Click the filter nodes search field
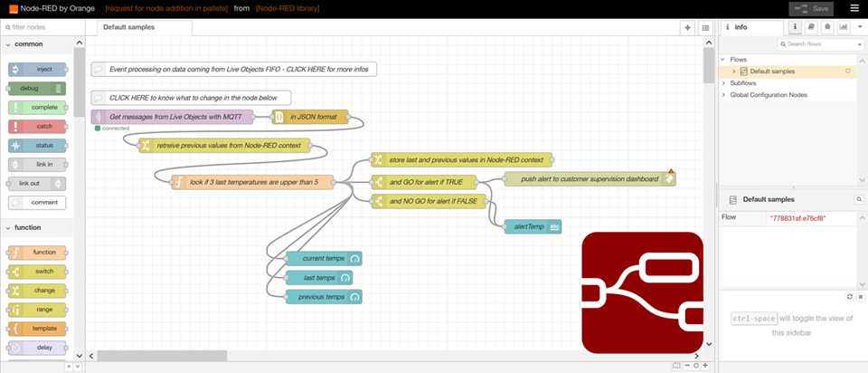The image size is (868, 373). [x=42, y=26]
